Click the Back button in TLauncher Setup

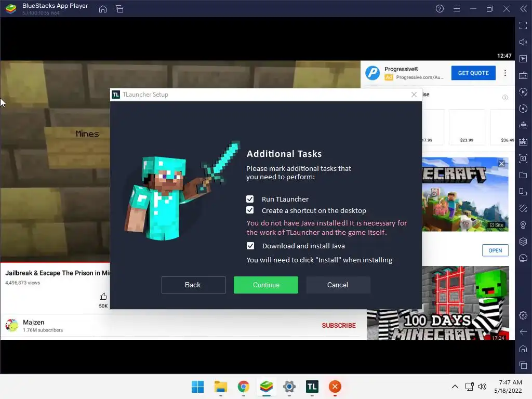(193, 285)
